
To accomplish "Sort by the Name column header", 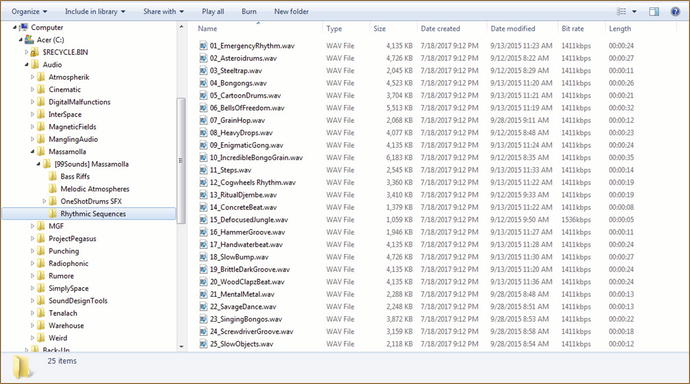I will tap(207, 29).
